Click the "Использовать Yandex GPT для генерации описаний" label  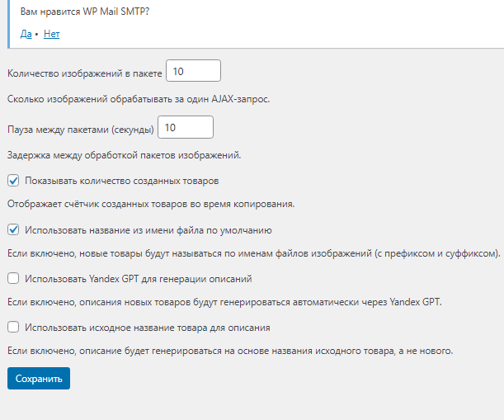coord(138,279)
